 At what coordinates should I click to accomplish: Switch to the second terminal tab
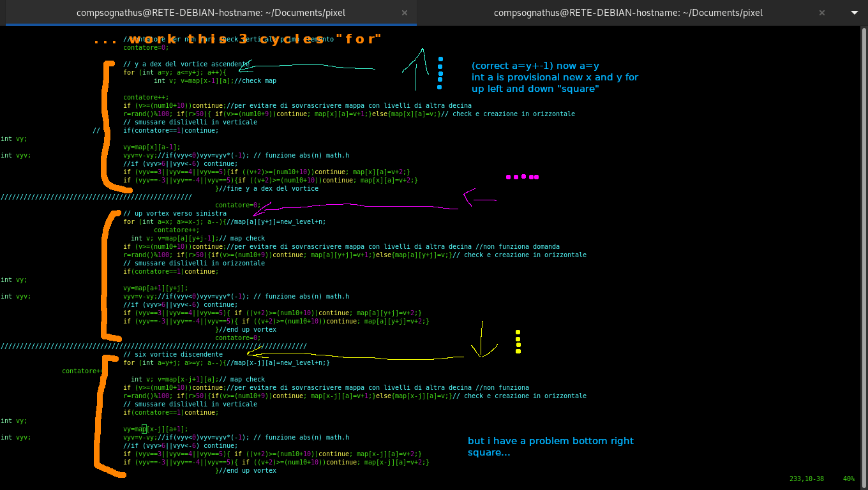click(628, 13)
